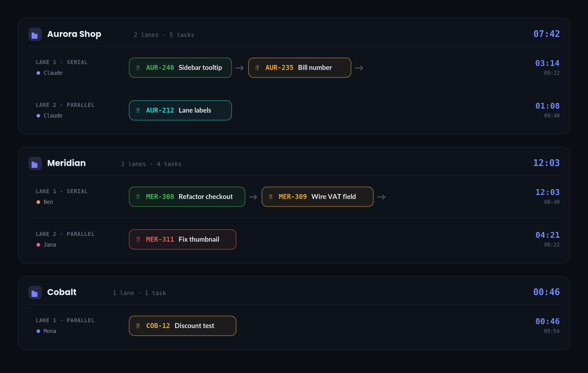The width and height of the screenshot is (588, 373).
Task: Open the AUR-212 Lane labels task
Action: [180, 110]
